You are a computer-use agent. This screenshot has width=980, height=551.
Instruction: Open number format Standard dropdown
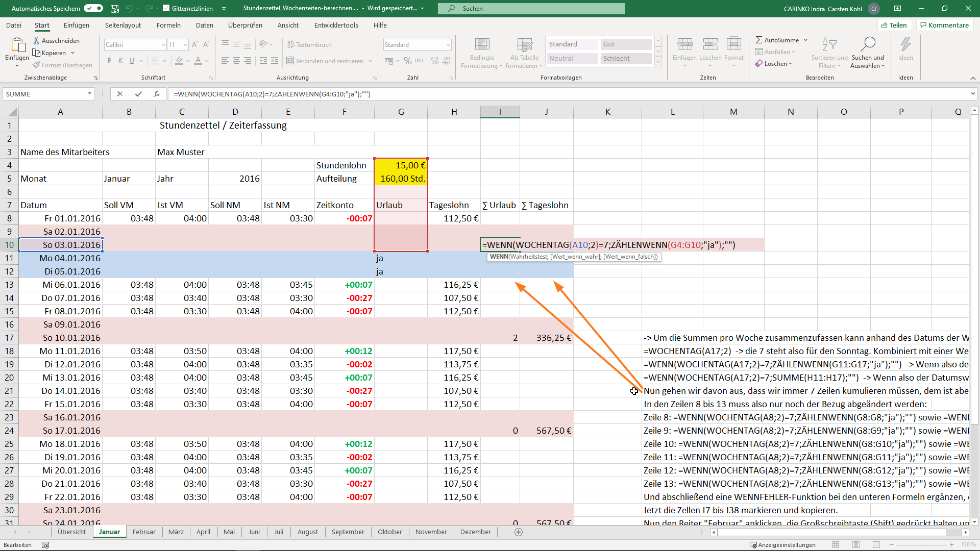[x=448, y=45]
